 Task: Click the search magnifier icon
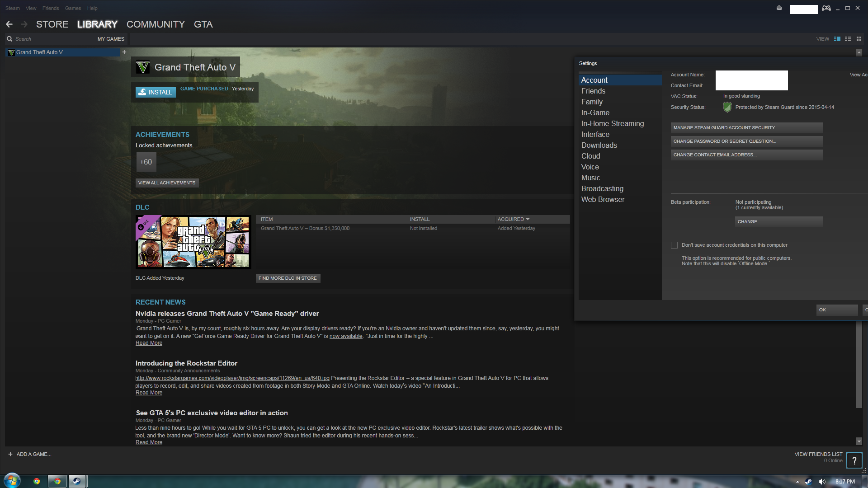tap(9, 39)
